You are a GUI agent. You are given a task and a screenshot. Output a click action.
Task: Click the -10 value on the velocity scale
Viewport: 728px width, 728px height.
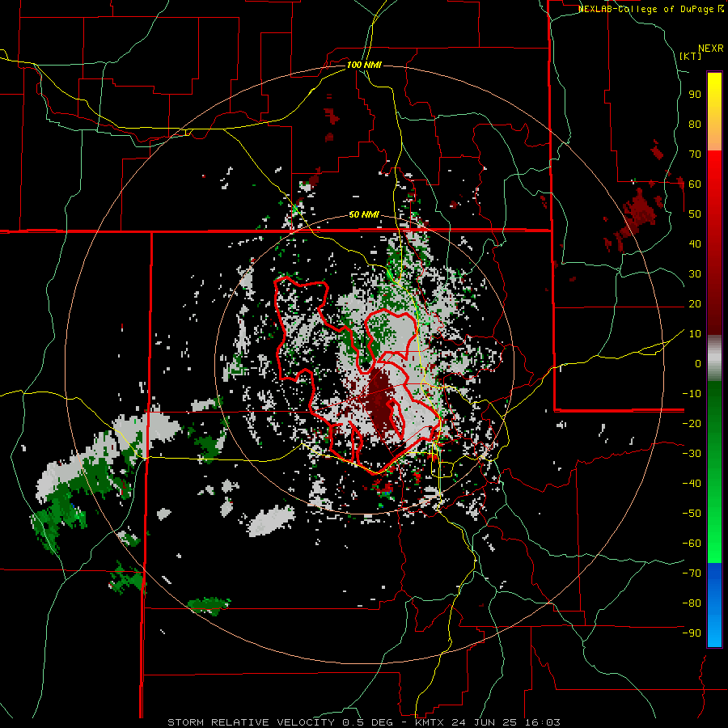(x=692, y=394)
